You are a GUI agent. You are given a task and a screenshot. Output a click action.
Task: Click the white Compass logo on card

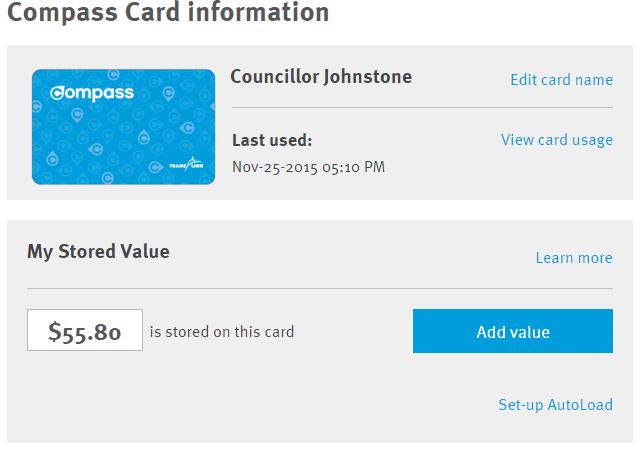[x=92, y=94]
